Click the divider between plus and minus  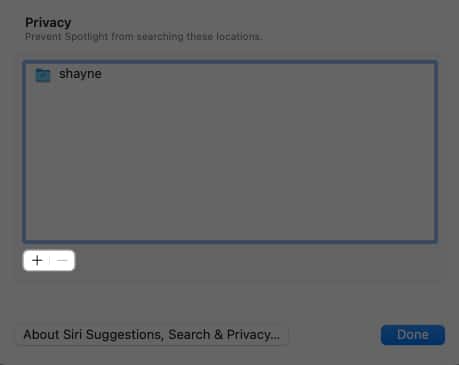[x=49, y=260]
